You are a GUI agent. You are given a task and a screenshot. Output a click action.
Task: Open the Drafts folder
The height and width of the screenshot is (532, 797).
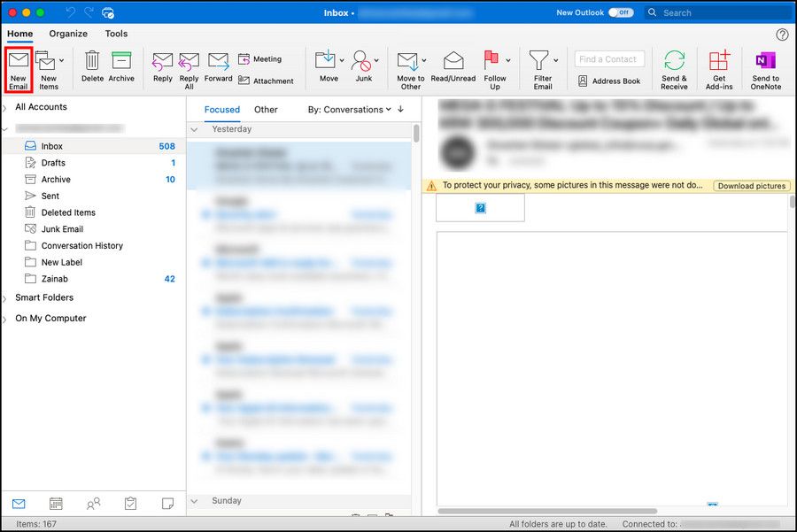pyautogui.click(x=94, y=163)
